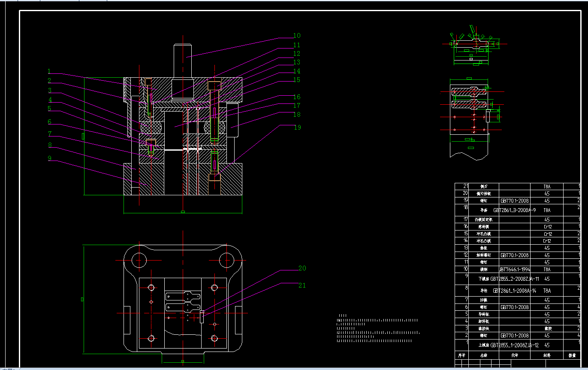Click callout number 19 on the right side
This screenshot has width=588, height=370.
297,127
